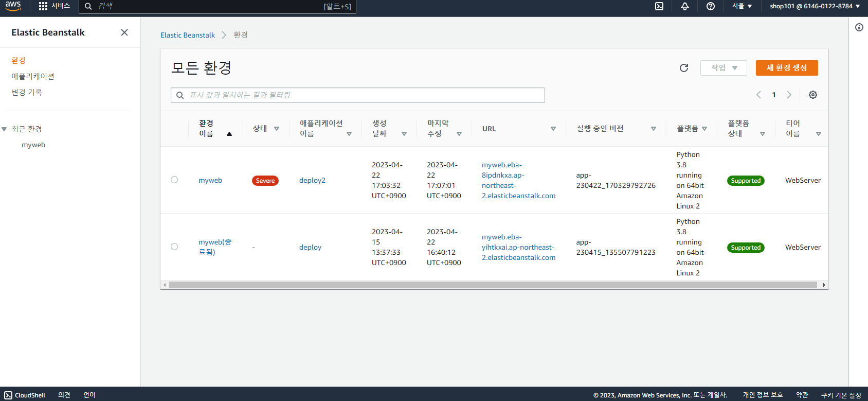Click the scrollbar right arrow
868x401 pixels.
(x=824, y=285)
